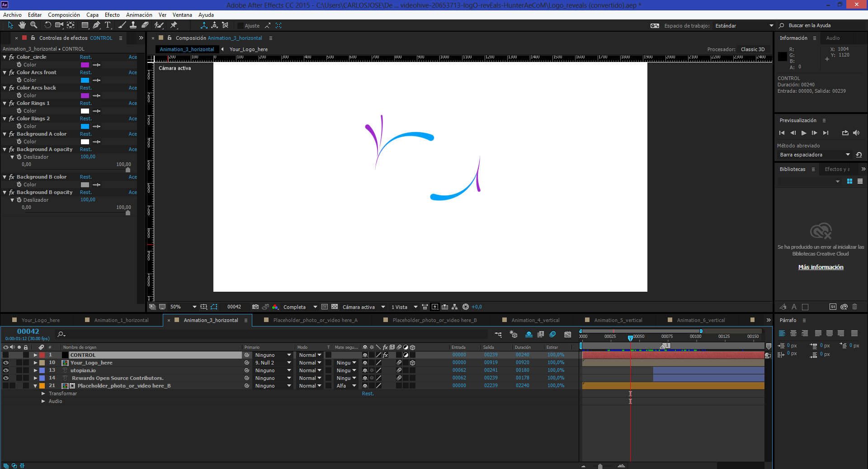Select the Pan Behind anchor point tool
Image resolution: width=868 pixels, height=469 pixels.
click(x=71, y=25)
